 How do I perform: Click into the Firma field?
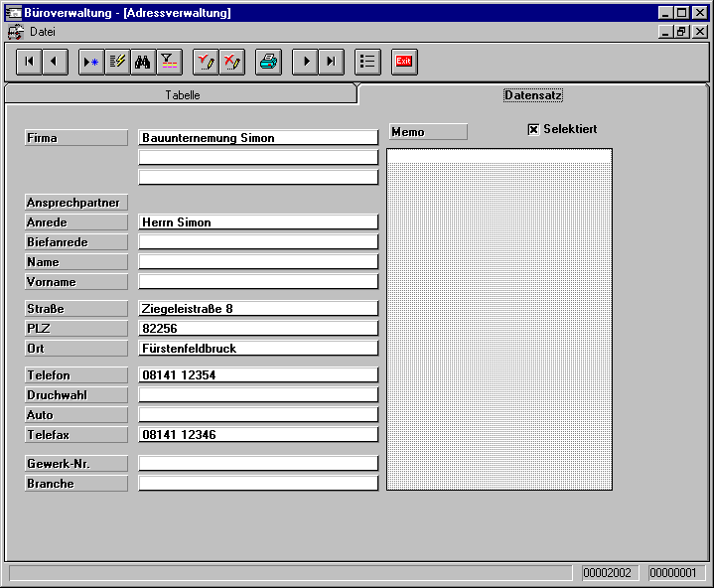pyautogui.click(x=258, y=138)
